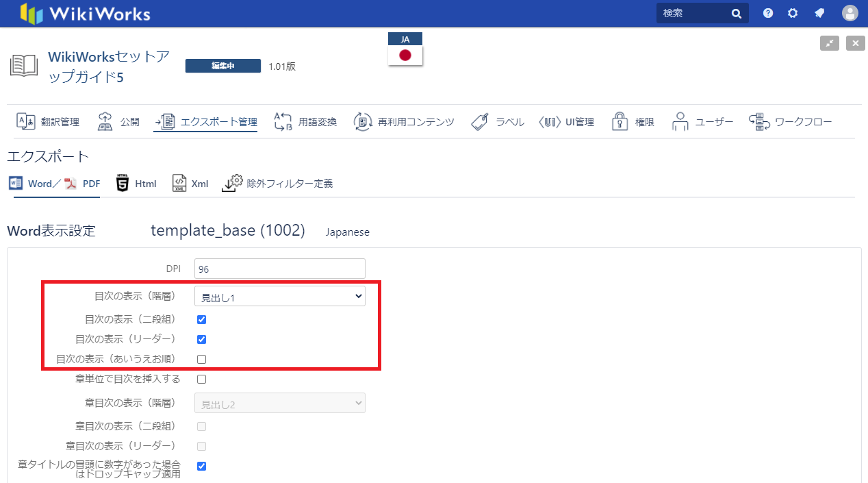Open 翻訳管理 translation management
The height and width of the screenshot is (483, 868).
[x=48, y=122]
